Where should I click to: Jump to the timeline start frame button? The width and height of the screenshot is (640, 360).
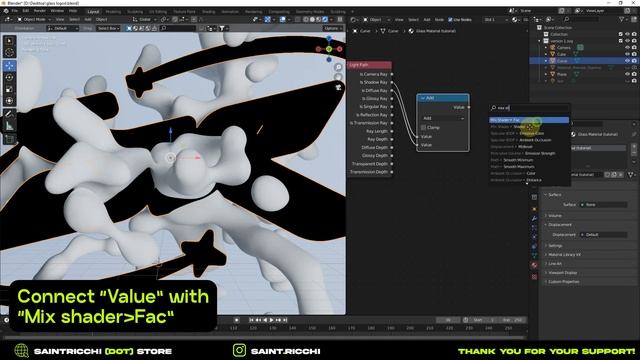point(251,320)
